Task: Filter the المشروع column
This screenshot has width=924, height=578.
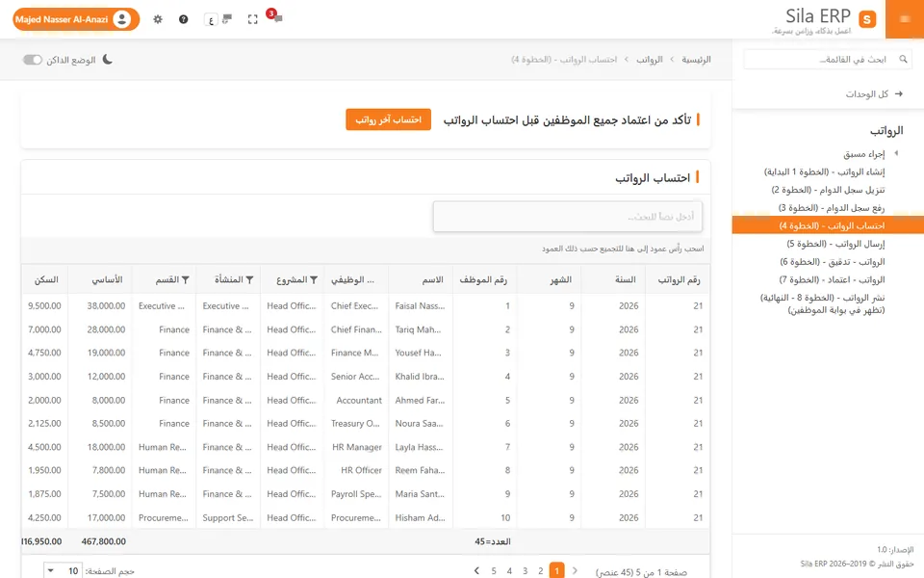Action: [314, 279]
